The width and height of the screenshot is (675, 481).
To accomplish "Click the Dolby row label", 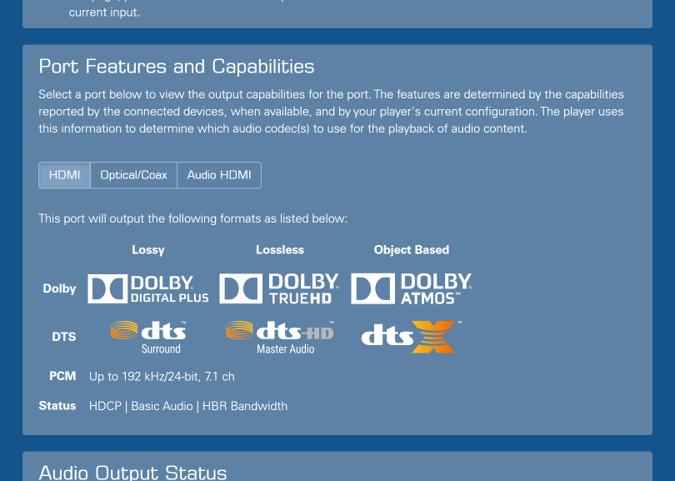I will pyautogui.click(x=59, y=289).
